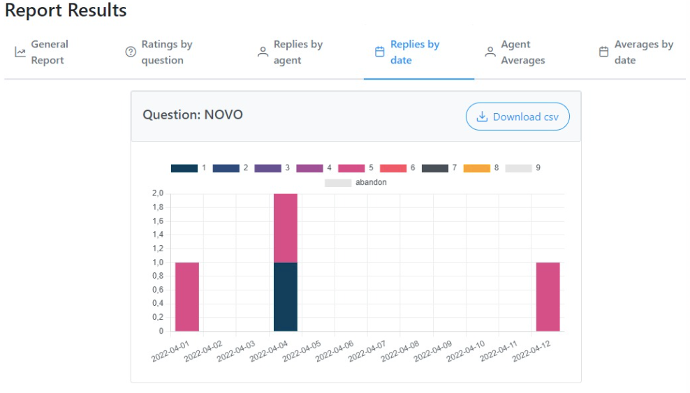This screenshot has height=393, width=690.
Task: Toggle legend series 6 red swatch
Action: point(393,168)
